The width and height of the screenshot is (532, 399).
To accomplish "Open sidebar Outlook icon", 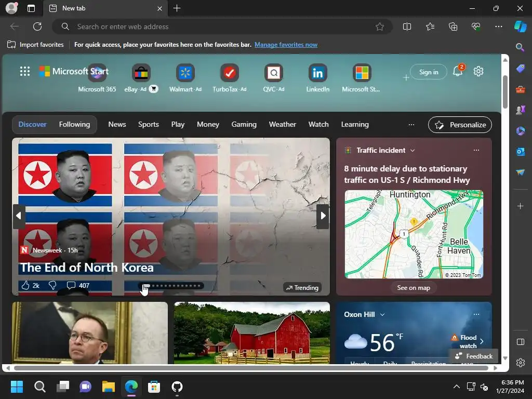I will (520, 152).
